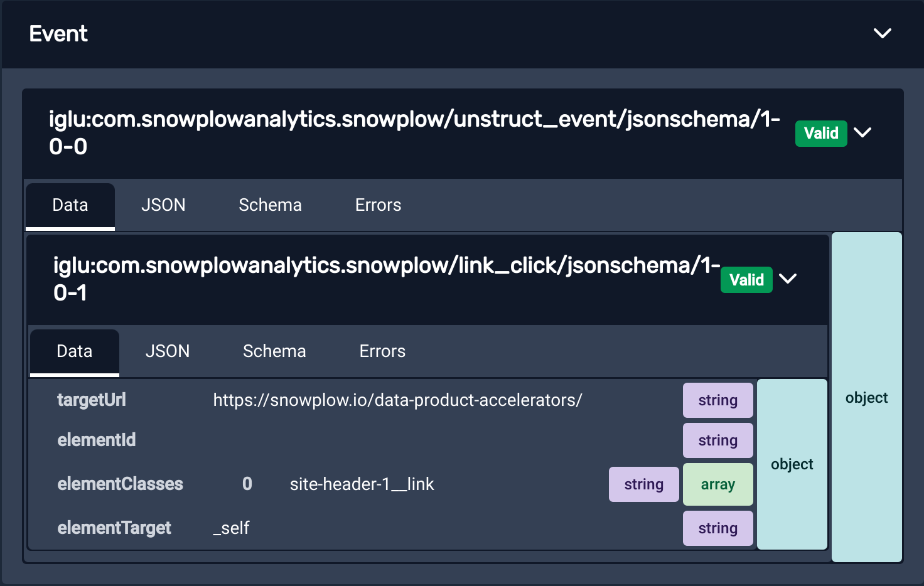The height and width of the screenshot is (586, 924).
Task: Open the JSON tab of the link_click event
Action: tap(168, 351)
